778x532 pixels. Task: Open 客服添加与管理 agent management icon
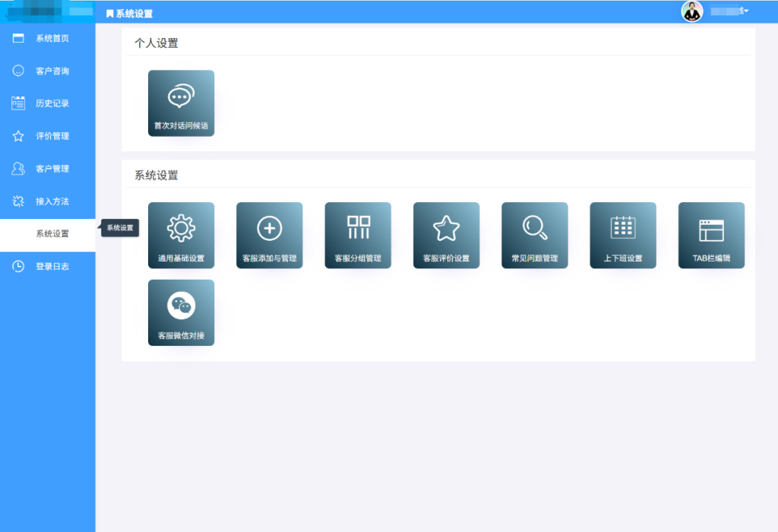pos(270,235)
